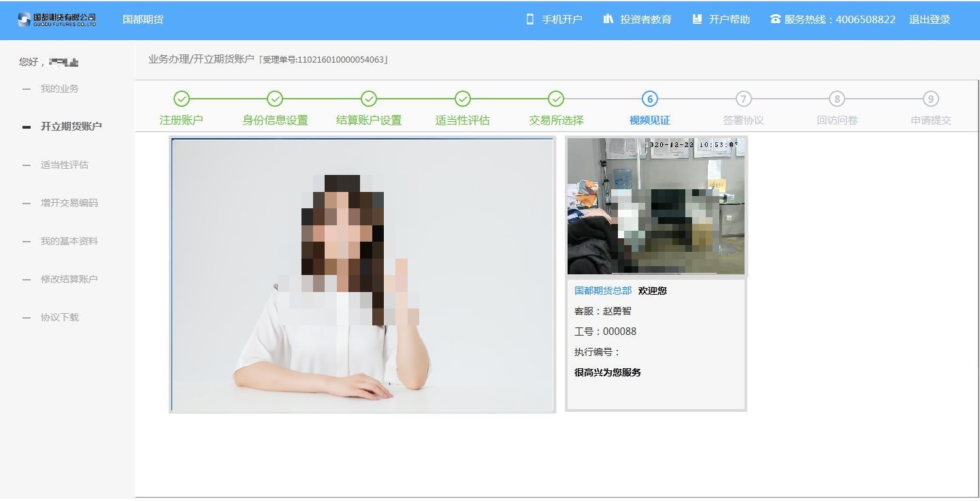Click the completed step circle above 注册账户

(182, 99)
